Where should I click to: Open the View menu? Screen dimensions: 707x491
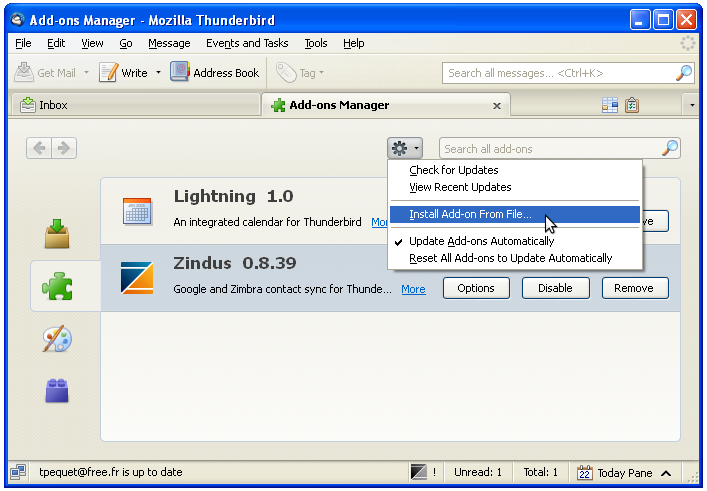pyautogui.click(x=92, y=43)
